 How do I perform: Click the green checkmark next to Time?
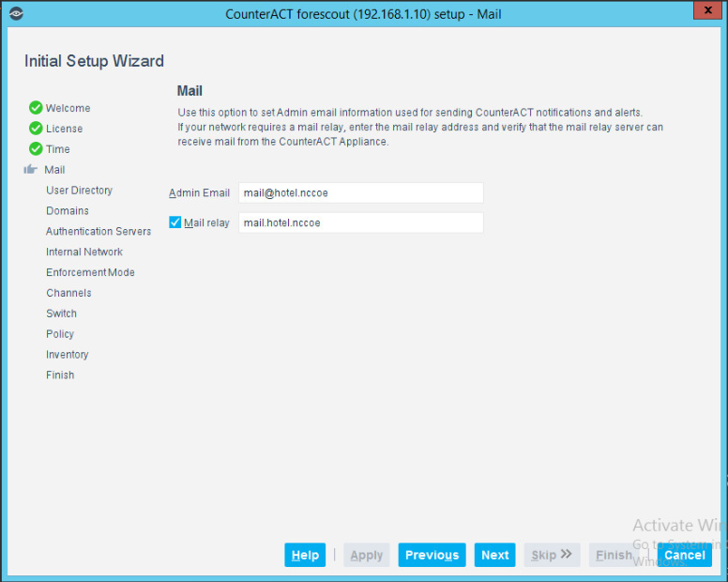(x=36, y=148)
